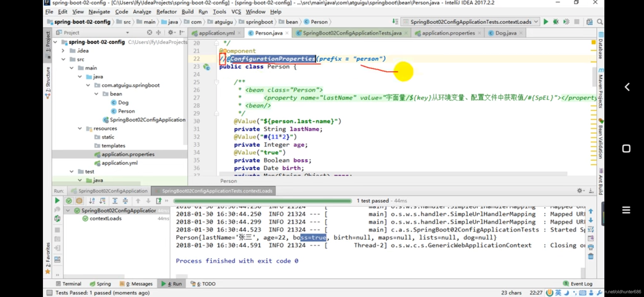
Task: Collapse the resources folder in project tree
Action: (x=80, y=128)
